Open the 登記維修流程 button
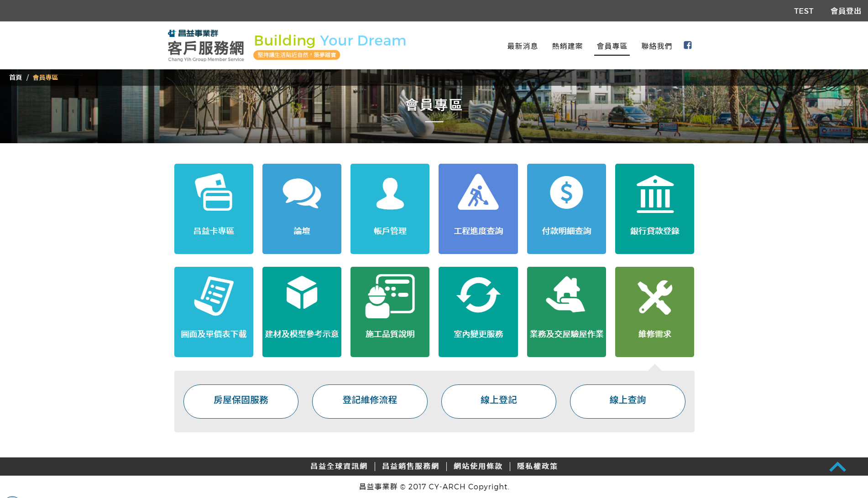This screenshot has height=498, width=868. coord(370,401)
